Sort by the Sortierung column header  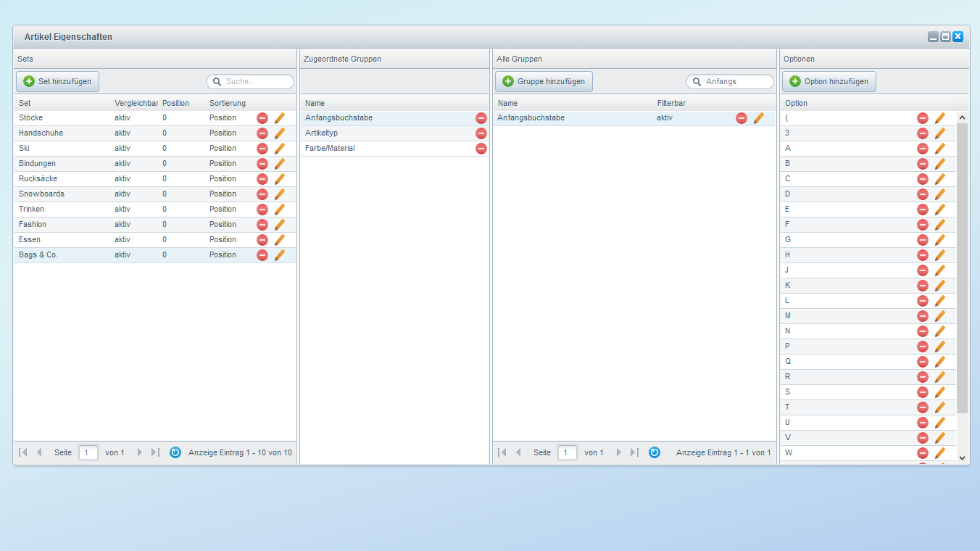[x=228, y=103]
